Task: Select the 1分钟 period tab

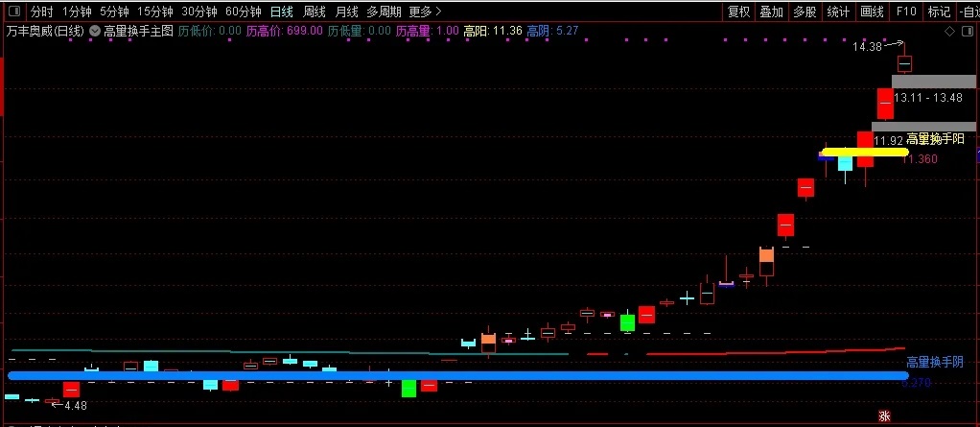Action: [77, 12]
